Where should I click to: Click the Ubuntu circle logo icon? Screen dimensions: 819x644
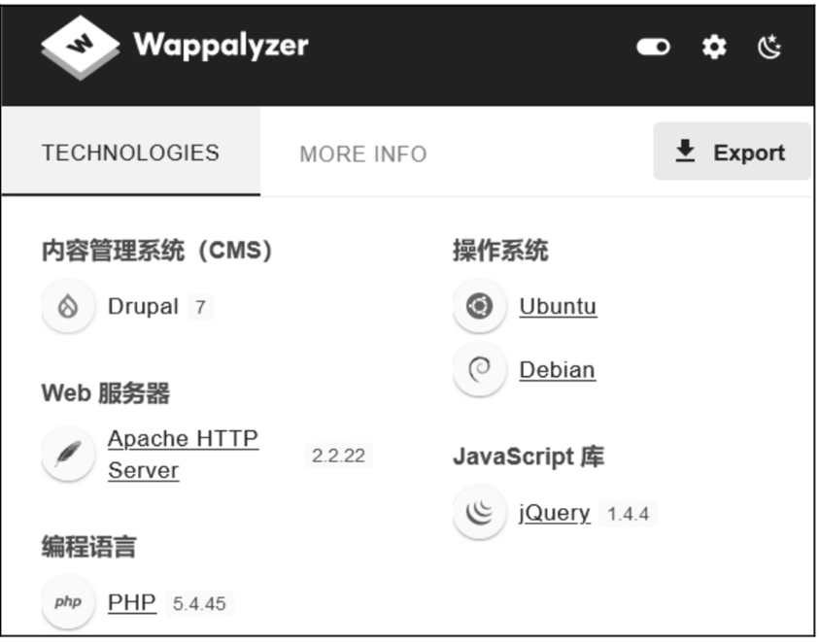480,306
